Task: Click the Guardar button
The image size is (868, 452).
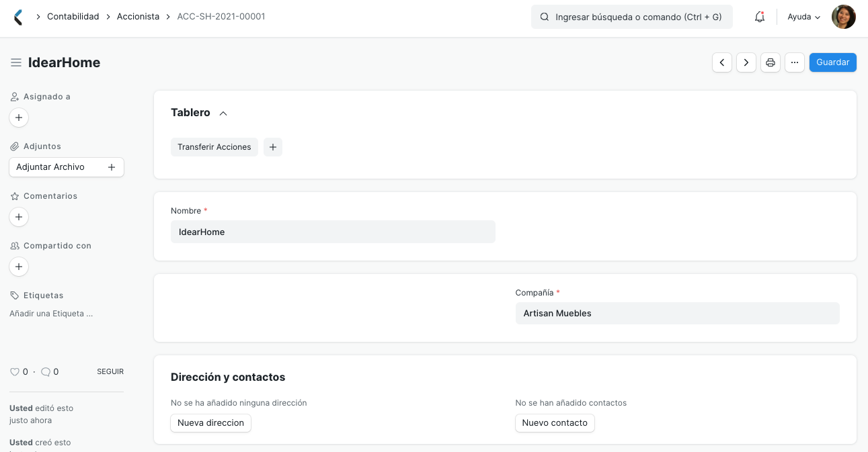Action: (833, 62)
